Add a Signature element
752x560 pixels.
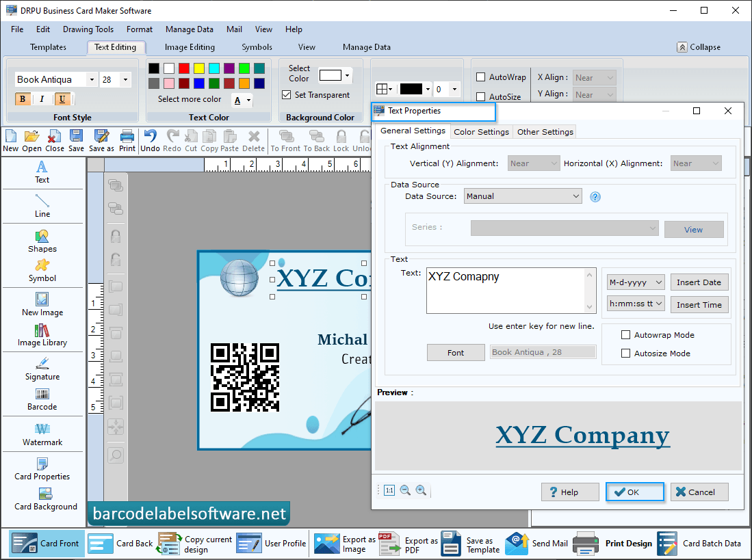(42, 369)
